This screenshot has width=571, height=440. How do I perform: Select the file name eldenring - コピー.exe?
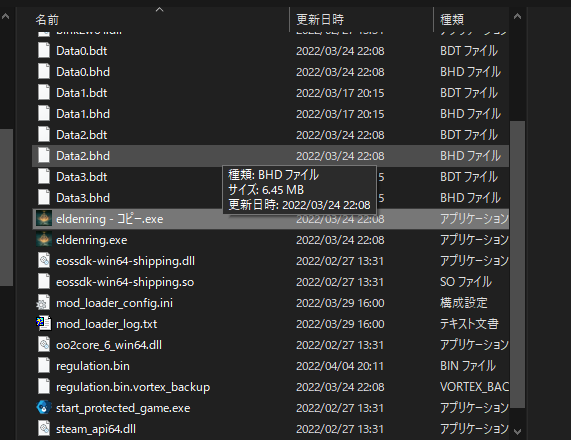pos(110,219)
